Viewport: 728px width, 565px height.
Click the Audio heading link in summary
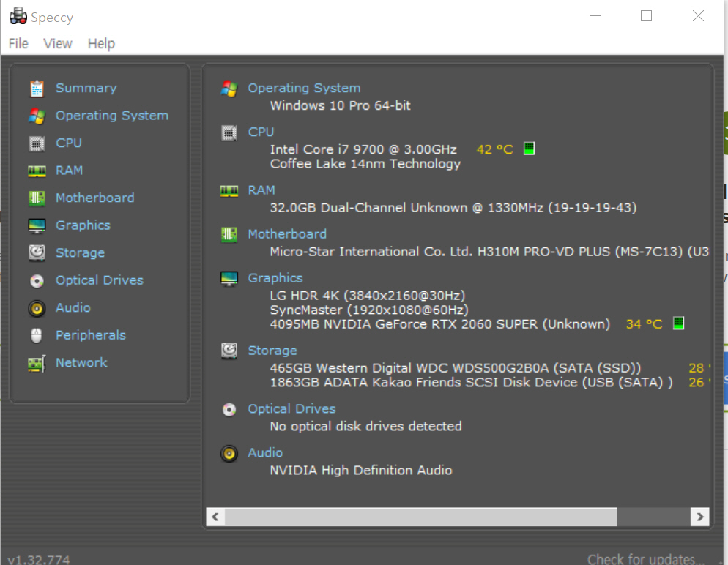265,452
